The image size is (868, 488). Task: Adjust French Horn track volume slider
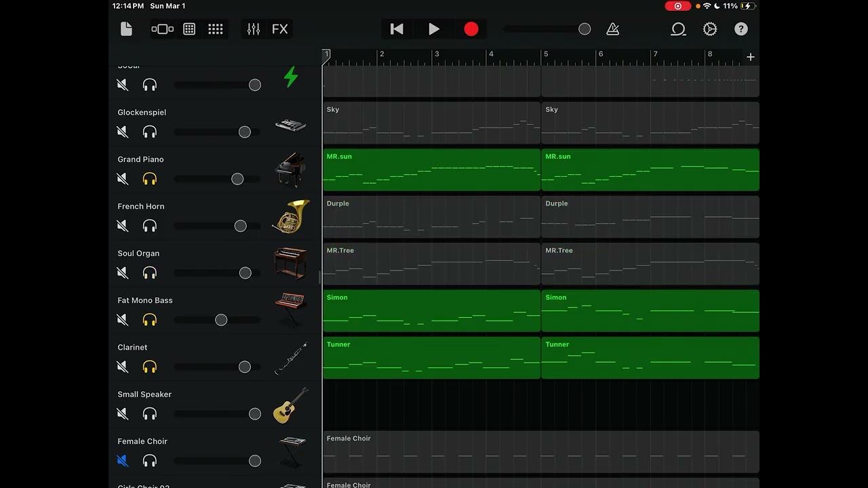coord(217,226)
